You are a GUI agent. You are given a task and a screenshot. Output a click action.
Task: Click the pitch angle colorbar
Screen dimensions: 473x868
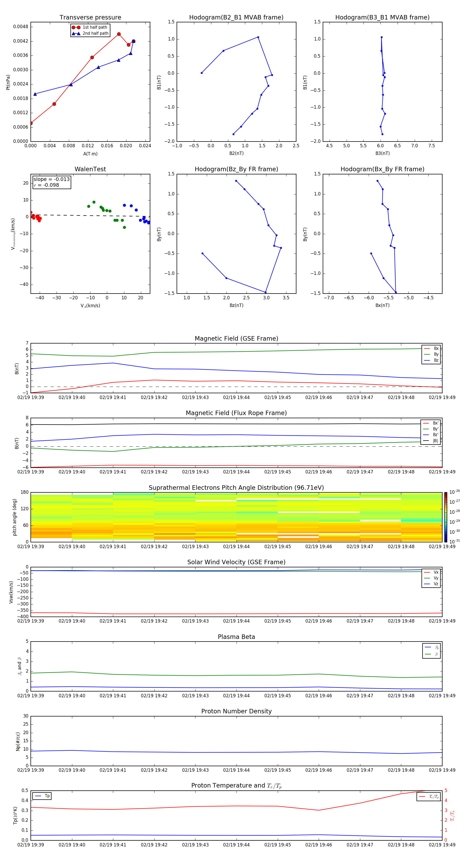[x=445, y=517]
